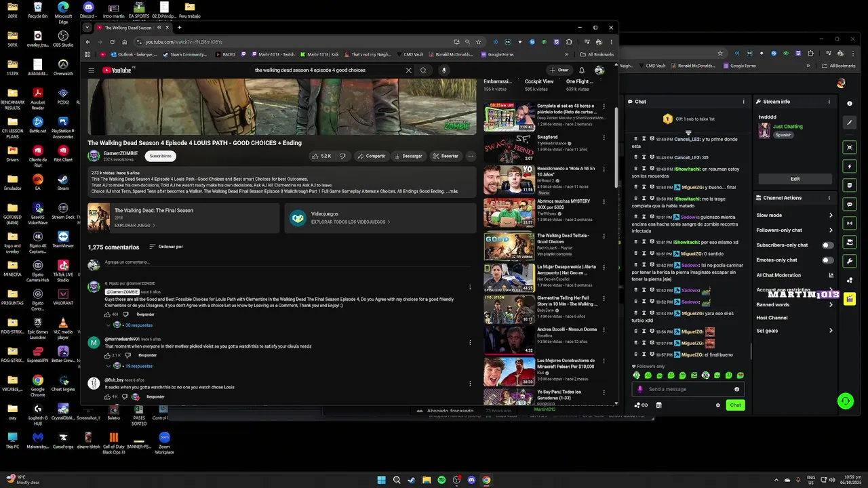Viewport: 868px width, 488px height.
Task: Toggle Emotes-only chat switch
Action: [x=828, y=260]
